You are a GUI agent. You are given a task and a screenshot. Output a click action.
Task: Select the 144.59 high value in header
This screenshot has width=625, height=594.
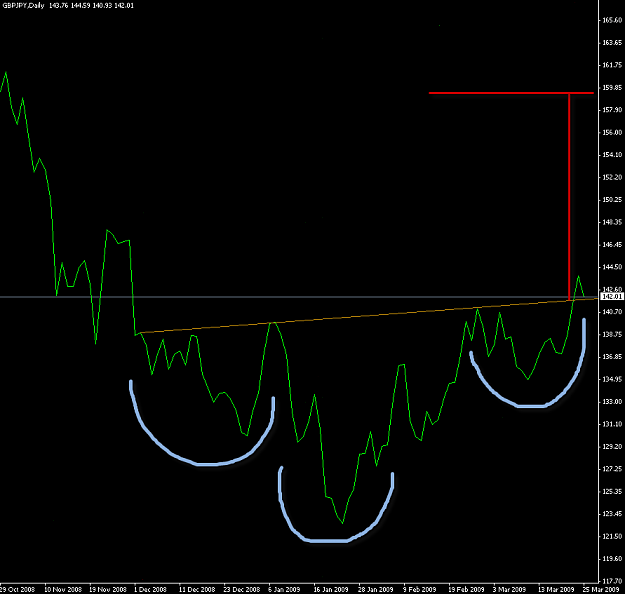tap(81, 6)
